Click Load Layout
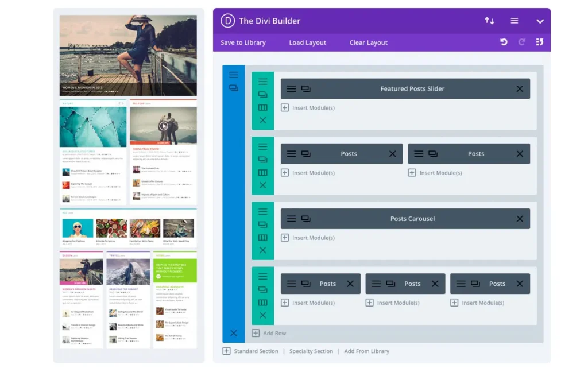Image resolution: width=588 pixels, height=368 pixels. (x=308, y=42)
